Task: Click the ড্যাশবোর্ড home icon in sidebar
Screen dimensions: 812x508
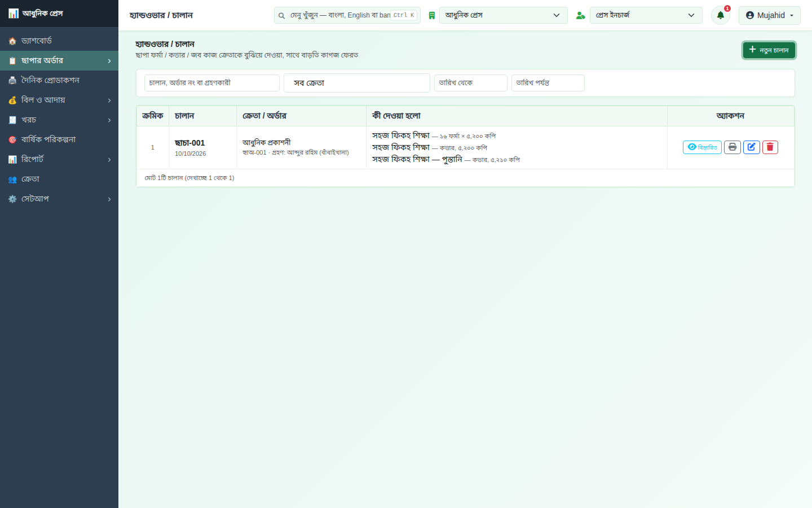Action: click(12, 41)
